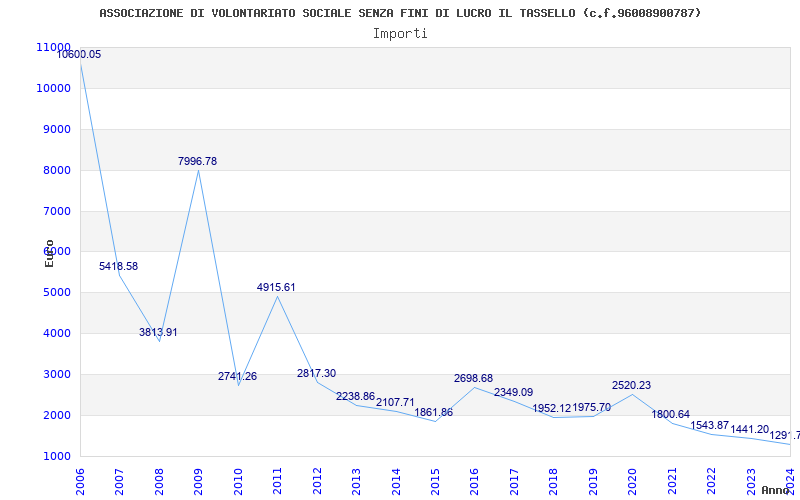The height and width of the screenshot is (500, 800).
Task: Click the 10000 y-axis tick label
Action: tap(54, 88)
